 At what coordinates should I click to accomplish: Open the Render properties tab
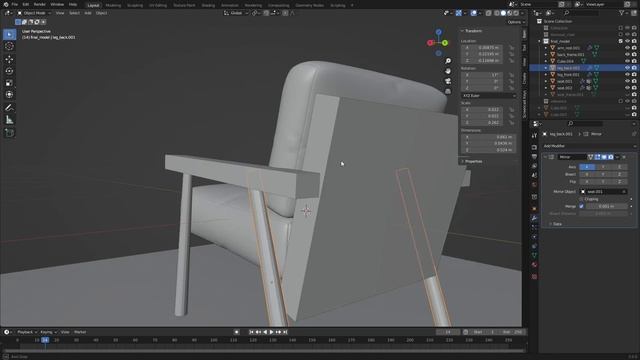tap(534, 147)
